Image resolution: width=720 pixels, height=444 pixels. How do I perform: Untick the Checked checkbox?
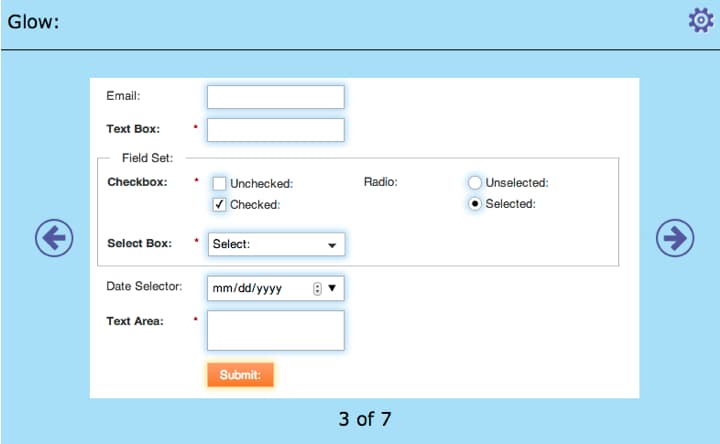click(219, 204)
